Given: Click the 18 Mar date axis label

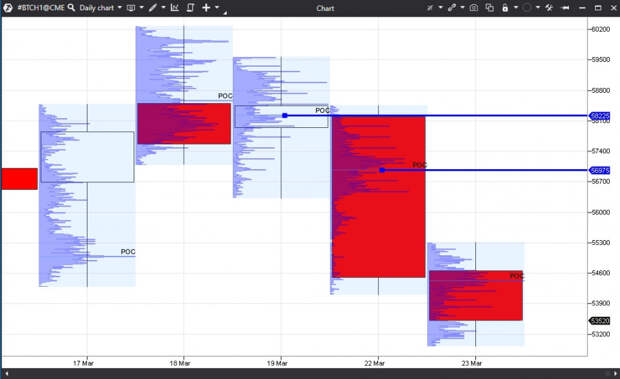Looking at the screenshot, I should [180, 363].
